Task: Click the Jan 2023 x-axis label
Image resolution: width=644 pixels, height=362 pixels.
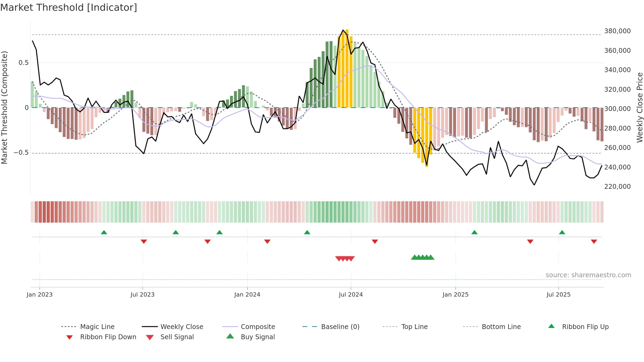Action: 40,294
